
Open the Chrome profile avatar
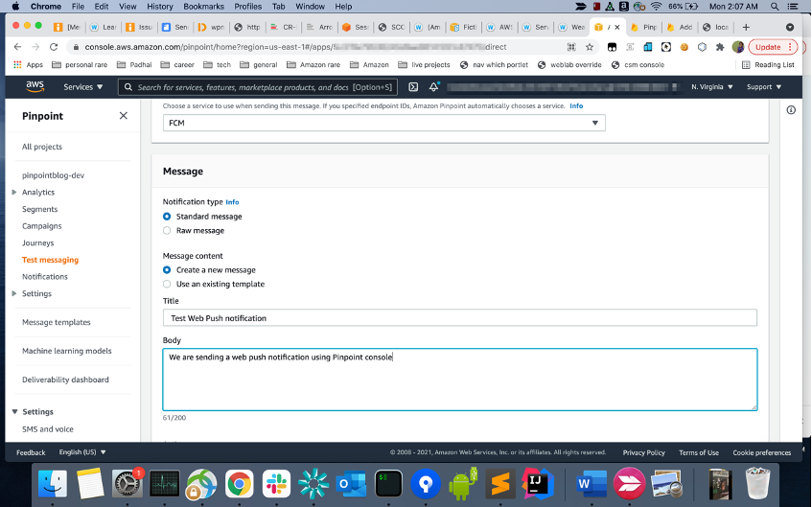[738, 47]
